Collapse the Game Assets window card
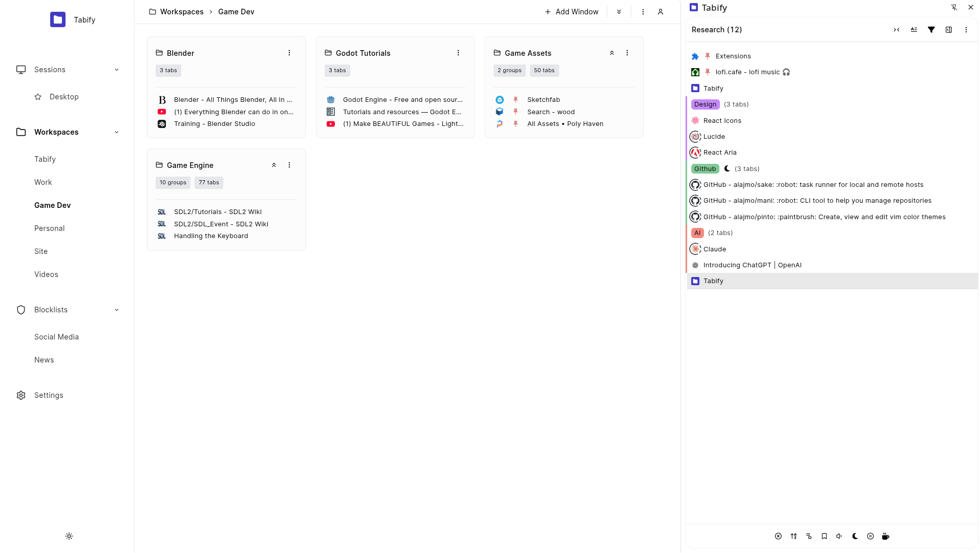This screenshot has width=980, height=553. click(x=612, y=53)
